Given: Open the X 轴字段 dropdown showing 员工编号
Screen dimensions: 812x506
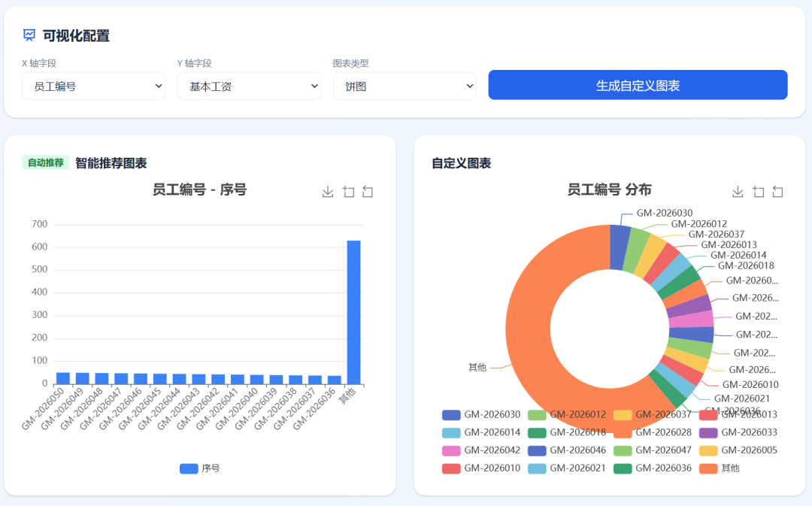Looking at the screenshot, I should [x=94, y=86].
